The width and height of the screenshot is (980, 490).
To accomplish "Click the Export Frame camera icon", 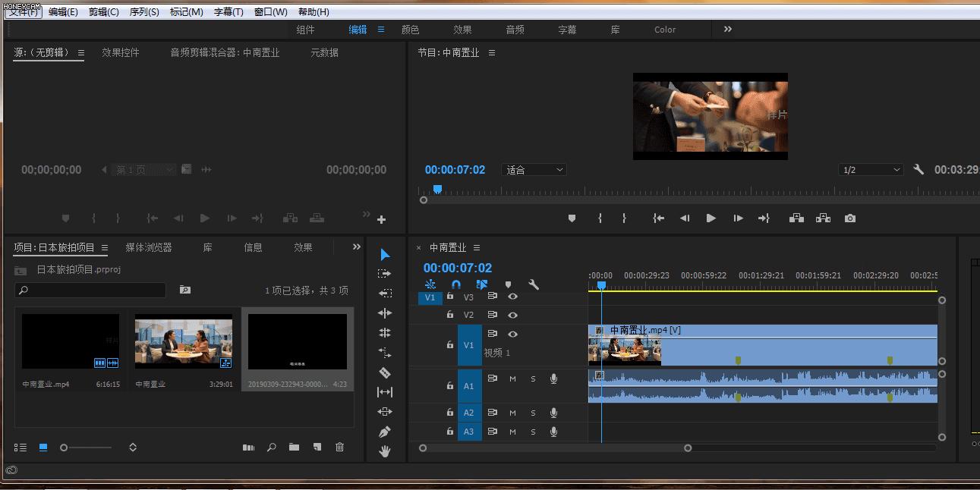I will coord(849,218).
